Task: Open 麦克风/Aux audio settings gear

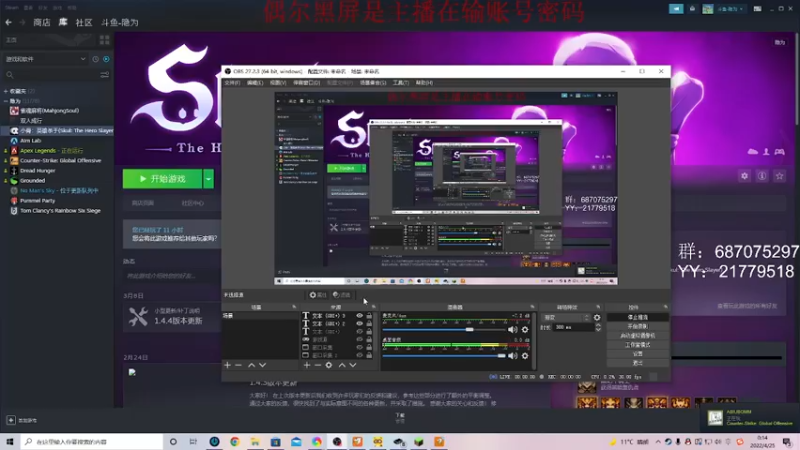Action: pyautogui.click(x=525, y=330)
